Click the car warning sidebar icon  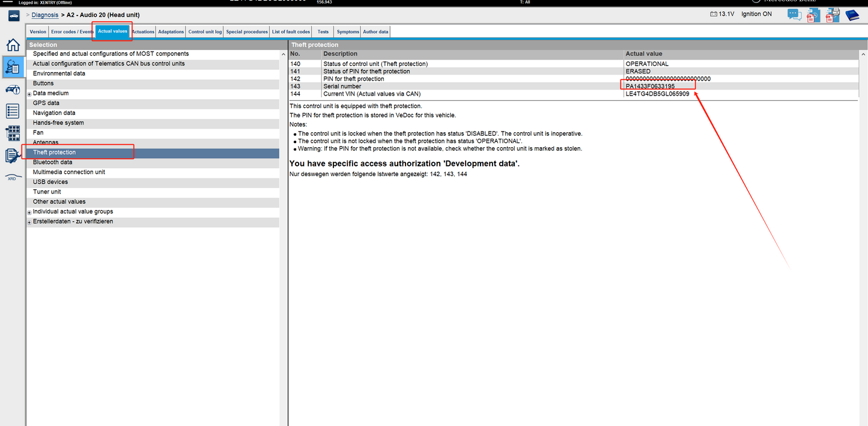click(13, 90)
